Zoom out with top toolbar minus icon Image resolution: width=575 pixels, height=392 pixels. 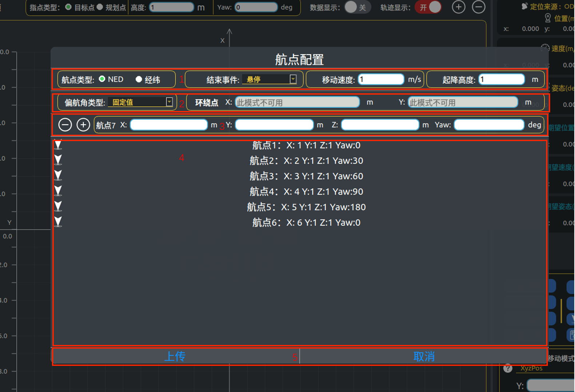478,7
